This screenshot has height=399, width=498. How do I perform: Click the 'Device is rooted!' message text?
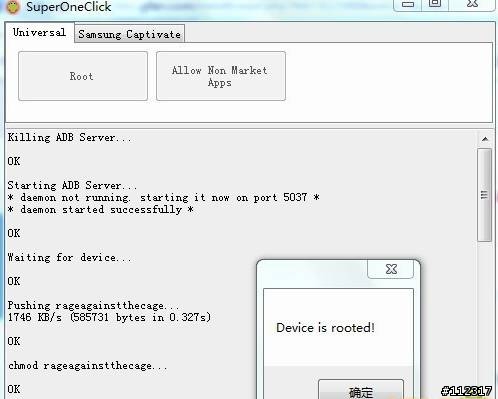(325, 328)
